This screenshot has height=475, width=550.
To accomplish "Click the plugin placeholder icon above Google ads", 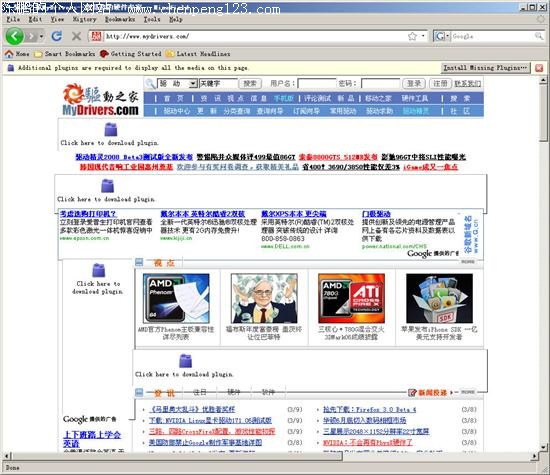I will pos(107,186).
